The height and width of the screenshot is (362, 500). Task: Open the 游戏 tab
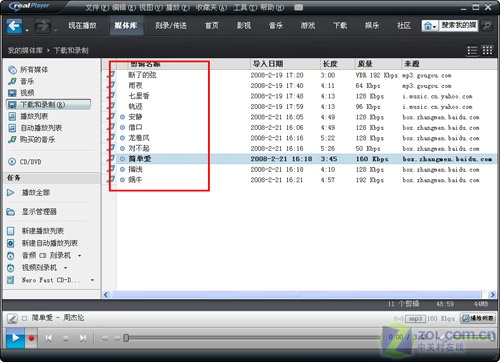[308, 25]
